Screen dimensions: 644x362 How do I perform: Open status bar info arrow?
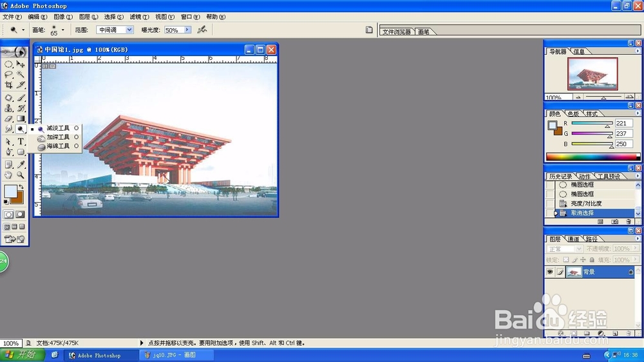[142, 343]
